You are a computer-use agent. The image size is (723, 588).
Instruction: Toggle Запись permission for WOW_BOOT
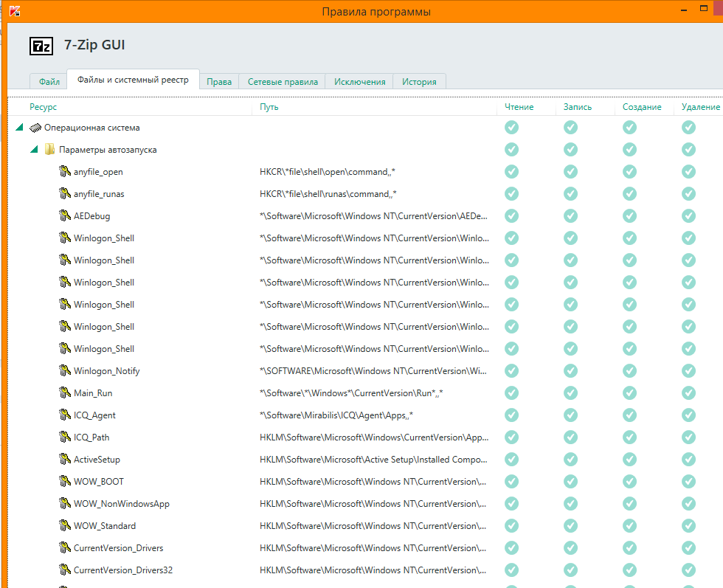click(x=570, y=482)
